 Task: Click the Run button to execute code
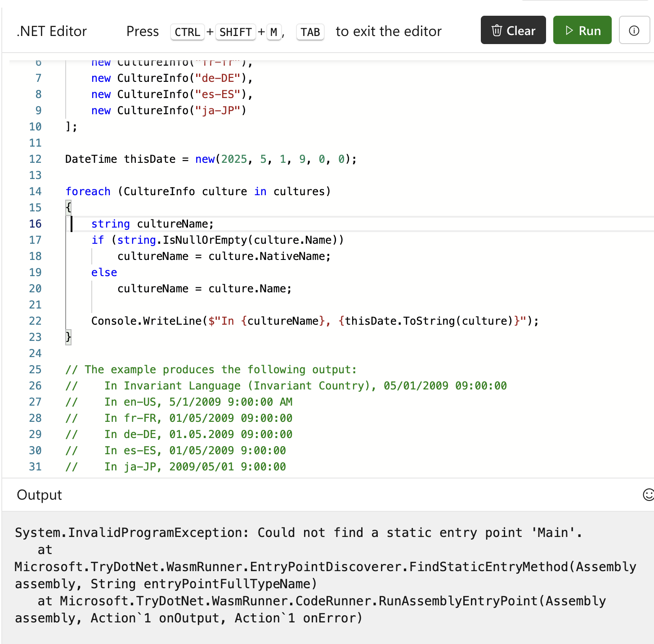(582, 31)
